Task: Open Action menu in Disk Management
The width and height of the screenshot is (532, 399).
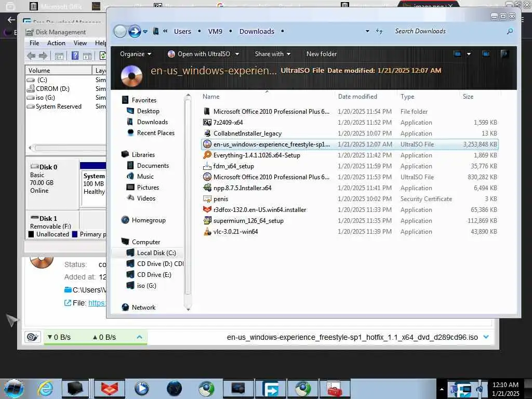Action: [56, 43]
